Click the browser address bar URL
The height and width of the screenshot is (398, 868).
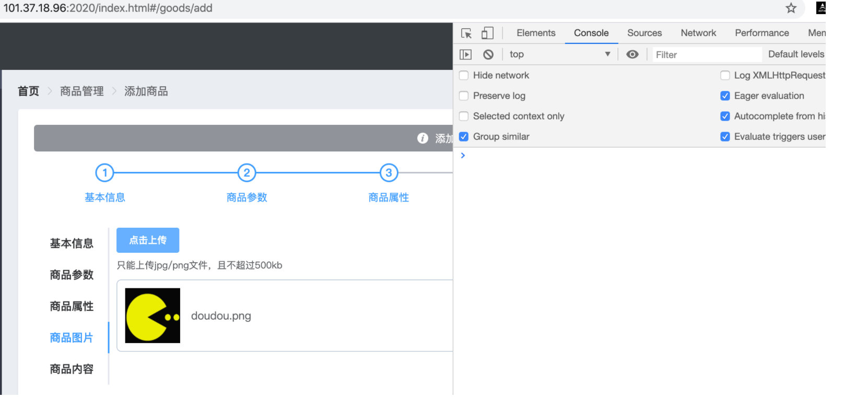coord(108,8)
